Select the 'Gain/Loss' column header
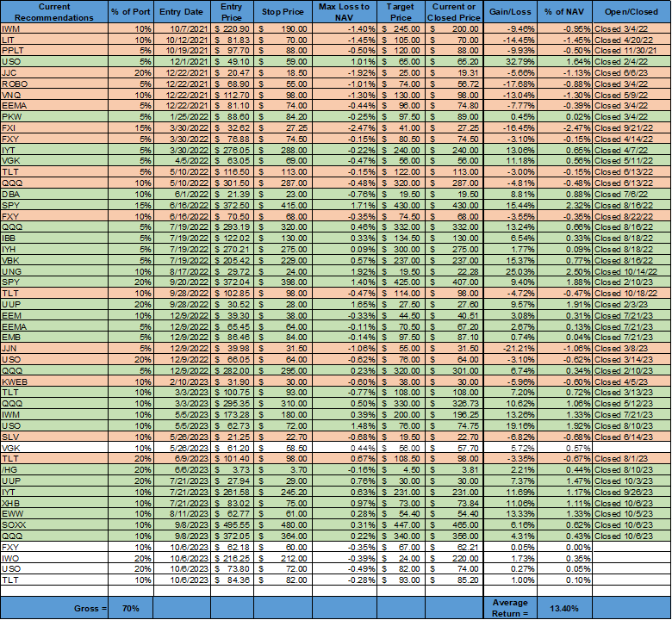672x620 pixels. point(510,12)
